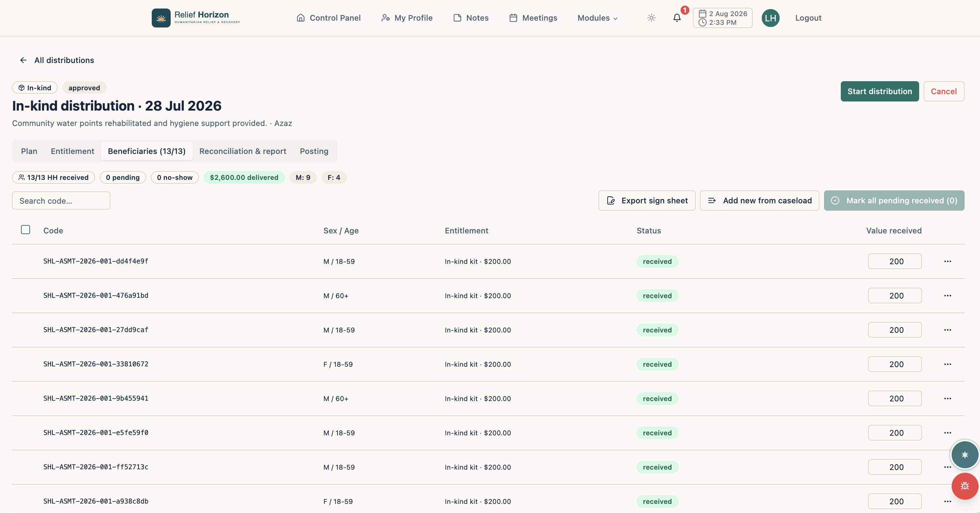The width and height of the screenshot is (980, 513).
Task: Switch to the Posting tab
Action: [314, 151]
